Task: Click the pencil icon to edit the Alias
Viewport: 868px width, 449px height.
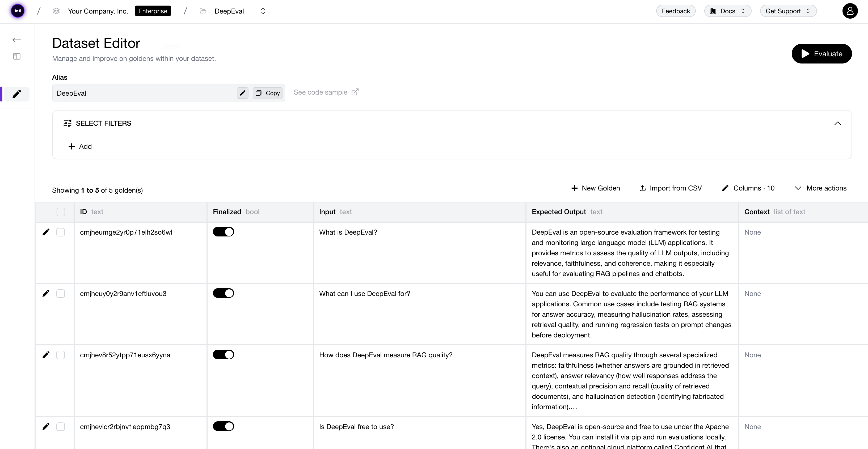Action: point(242,93)
